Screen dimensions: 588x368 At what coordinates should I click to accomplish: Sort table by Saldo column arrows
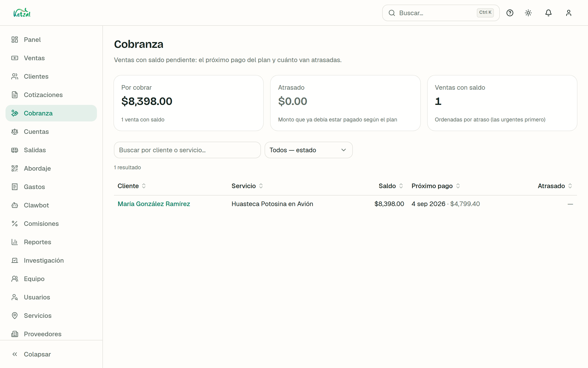pyautogui.click(x=401, y=186)
